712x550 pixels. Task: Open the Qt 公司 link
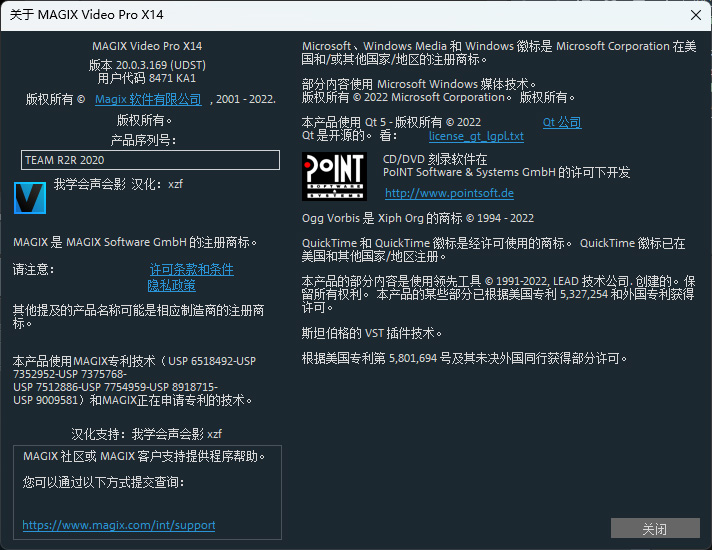562,122
